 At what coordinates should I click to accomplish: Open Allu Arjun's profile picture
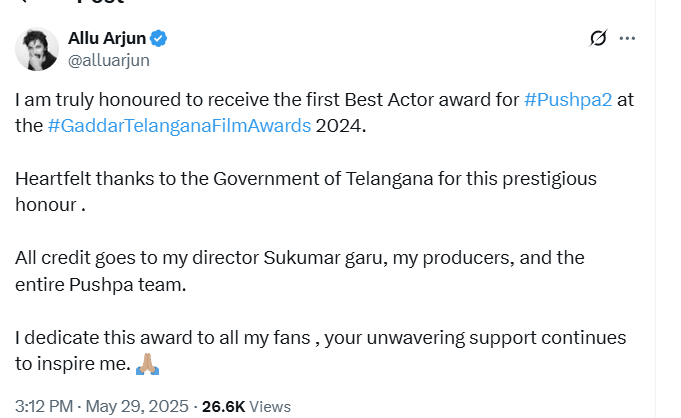(x=36, y=49)
